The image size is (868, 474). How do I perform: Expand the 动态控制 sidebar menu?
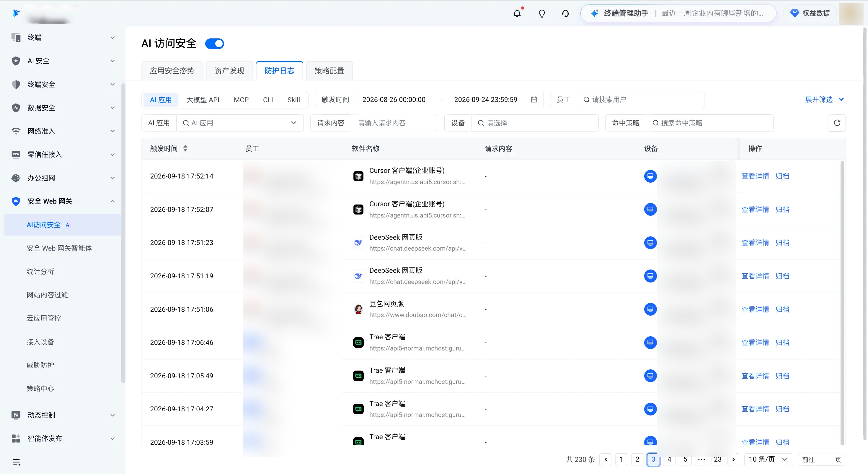(x=63, y=415)
